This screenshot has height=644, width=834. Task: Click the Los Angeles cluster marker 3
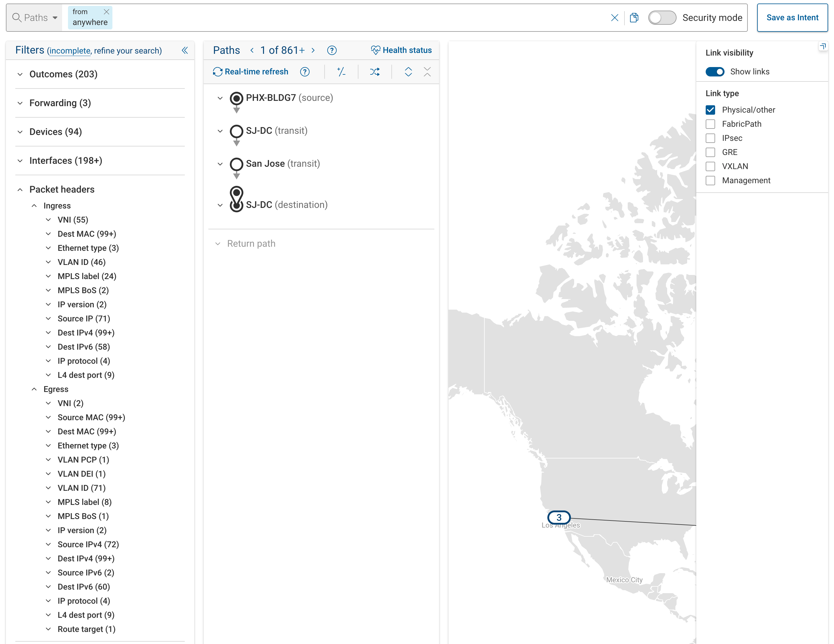559,517
